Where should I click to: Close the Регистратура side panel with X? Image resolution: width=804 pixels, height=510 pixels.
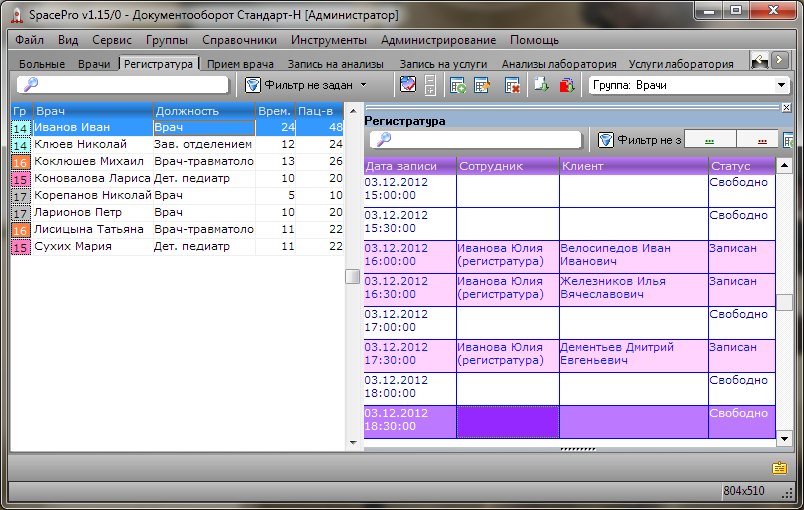tap(787, 108)
